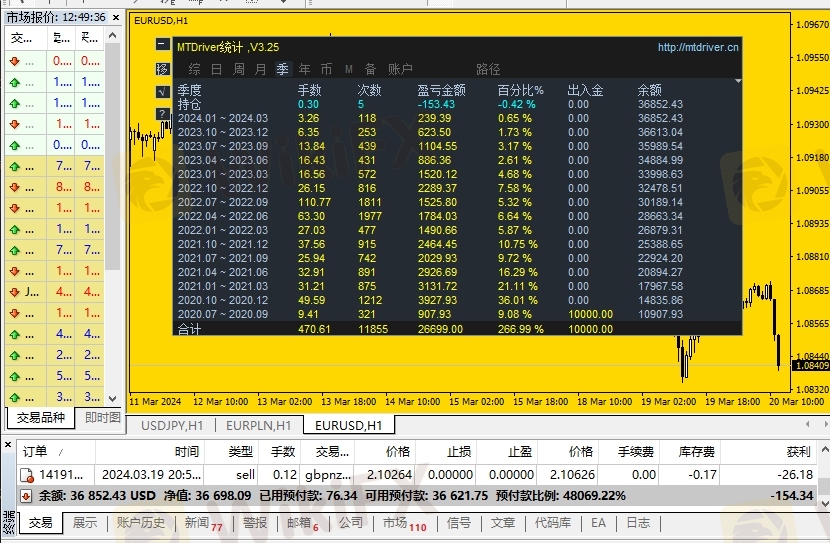Click the 2022.07 ~ 2022.09 quarter row
Viewport: 830px width, 543px height.
457,202
